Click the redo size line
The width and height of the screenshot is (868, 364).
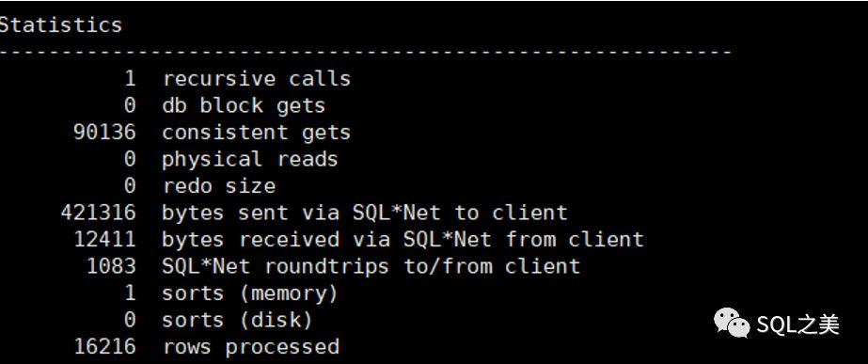pyautogui.click(x=199, y=185)
